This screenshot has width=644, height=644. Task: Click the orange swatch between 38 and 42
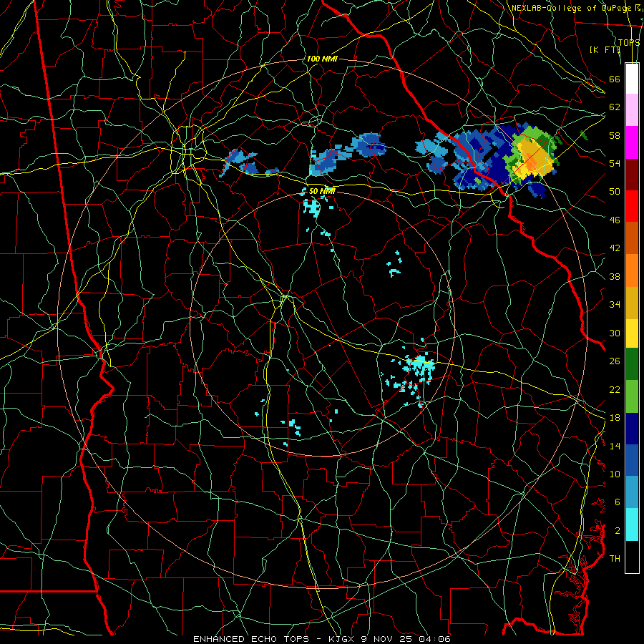pos(632,270)
